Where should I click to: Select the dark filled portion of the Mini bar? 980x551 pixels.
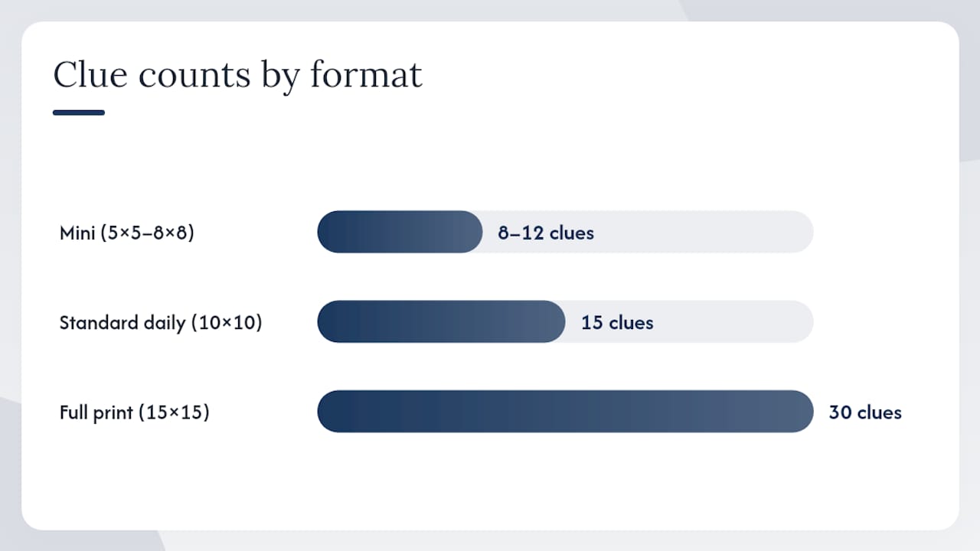tap(400, 232)
